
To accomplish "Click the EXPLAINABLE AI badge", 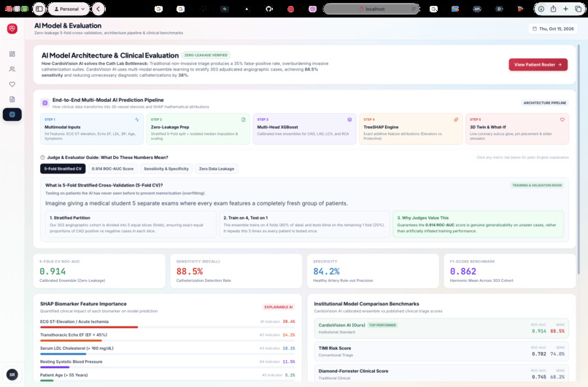I will [x=278, y=307].
